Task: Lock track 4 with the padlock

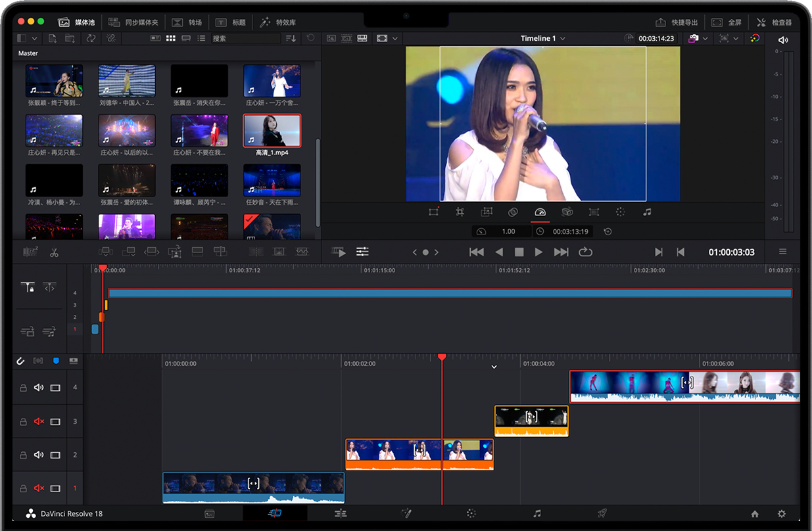Action: (x=23, y=388)
